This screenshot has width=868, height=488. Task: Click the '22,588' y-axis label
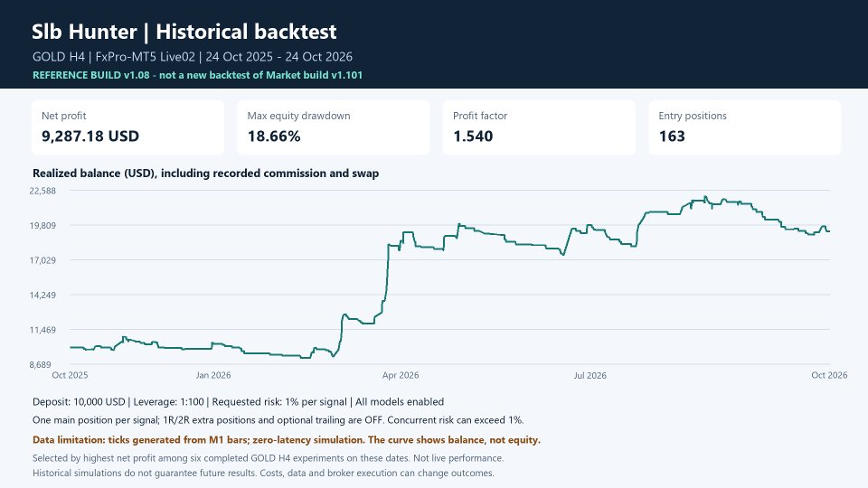[x=42, y=191]
